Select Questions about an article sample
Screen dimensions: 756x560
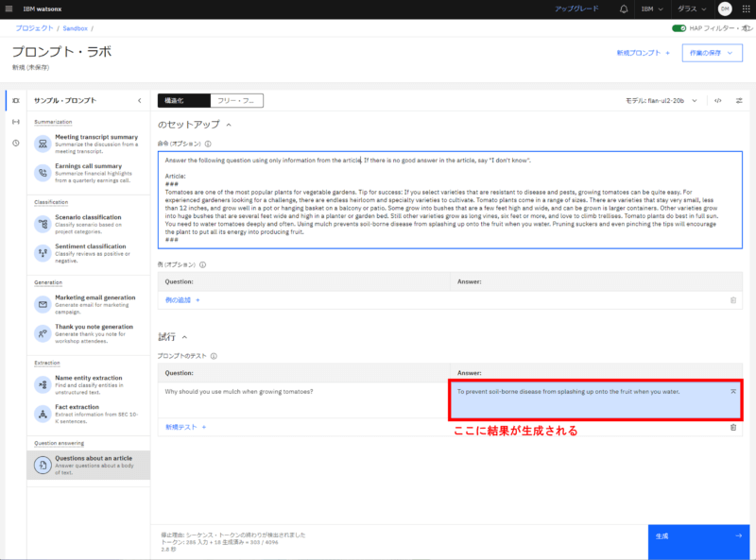coord(88,465)
